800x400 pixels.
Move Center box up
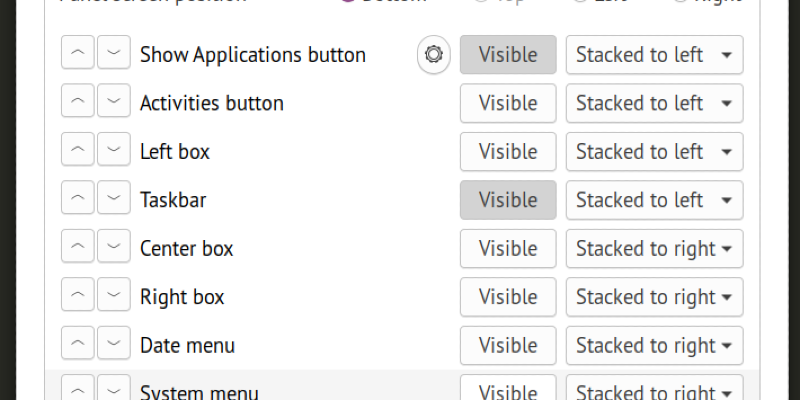coord(78,248)
